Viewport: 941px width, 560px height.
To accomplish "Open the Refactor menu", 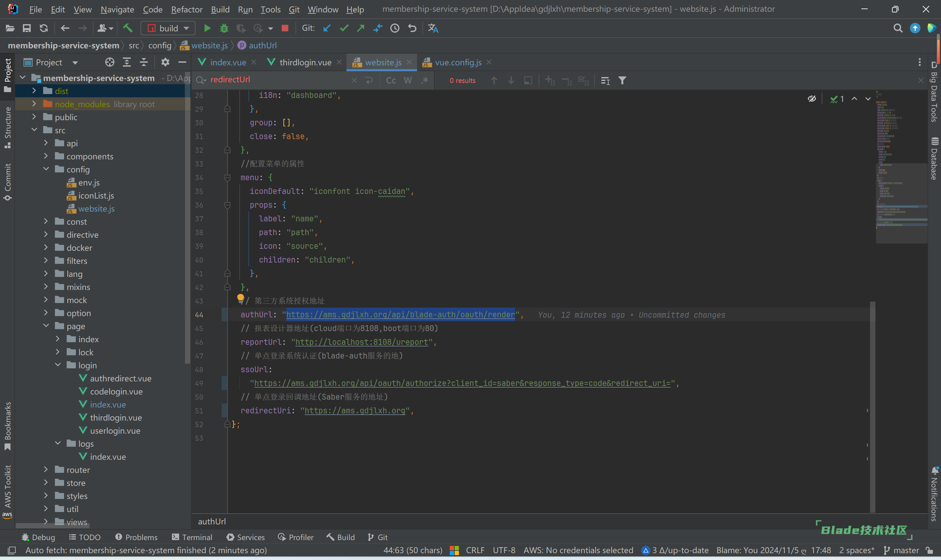I will 187,9.
